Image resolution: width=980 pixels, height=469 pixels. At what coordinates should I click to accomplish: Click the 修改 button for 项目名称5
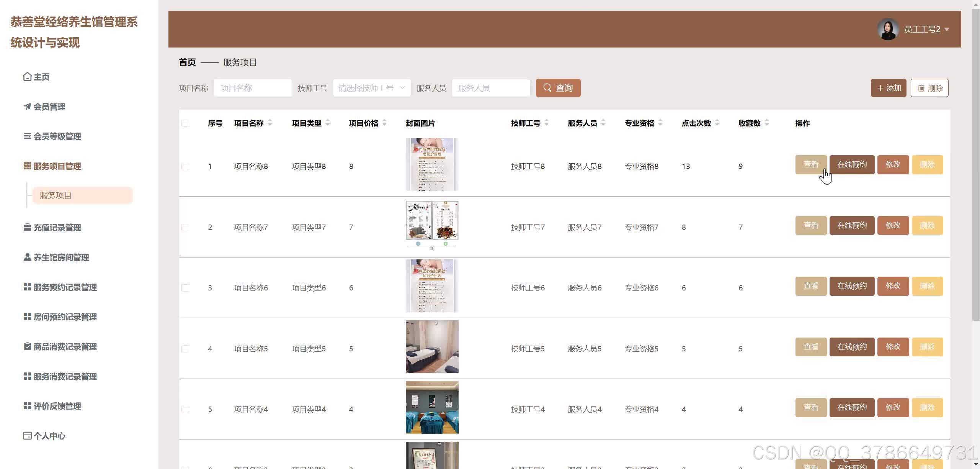tap(893, 347)
